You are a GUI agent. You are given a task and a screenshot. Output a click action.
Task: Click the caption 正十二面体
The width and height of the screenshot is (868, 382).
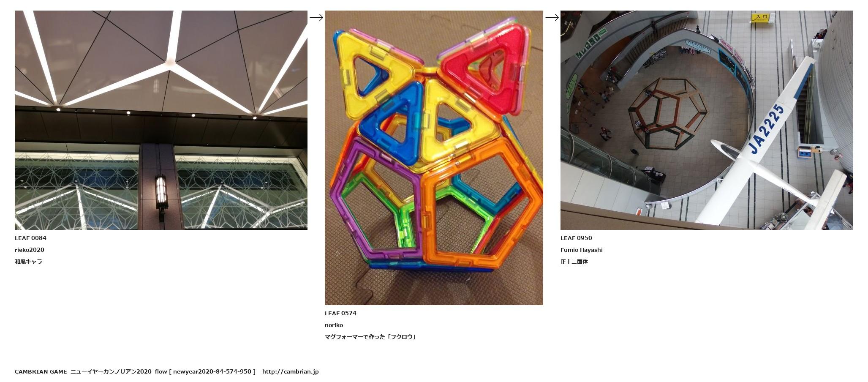[574, 262]
